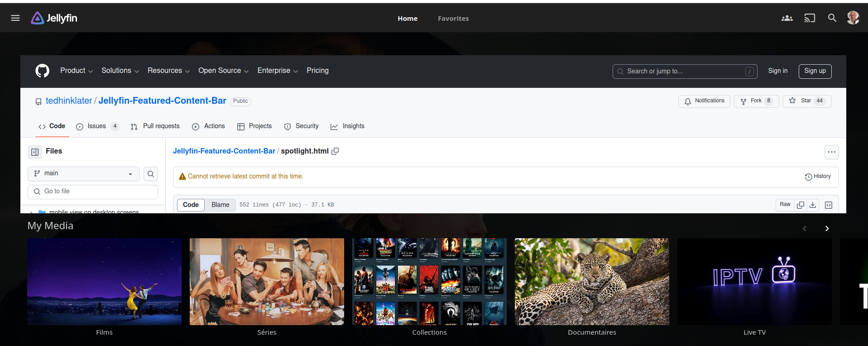Go to next My Media items
This screenshot has height=346, width=868.
(x=827, y=228)
